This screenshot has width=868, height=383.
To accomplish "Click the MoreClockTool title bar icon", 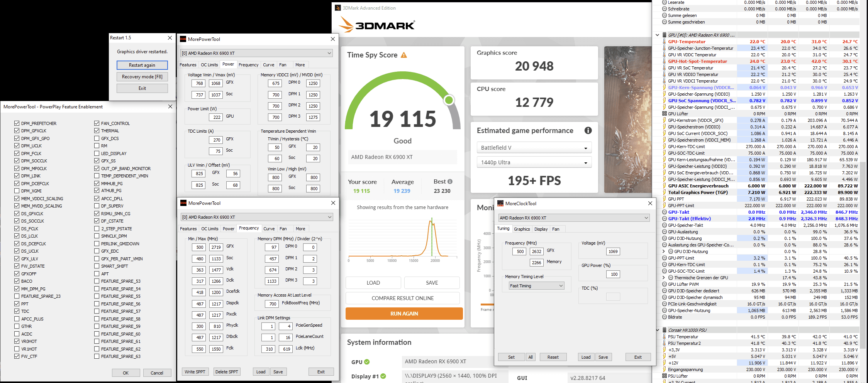I will pos(500,203).
